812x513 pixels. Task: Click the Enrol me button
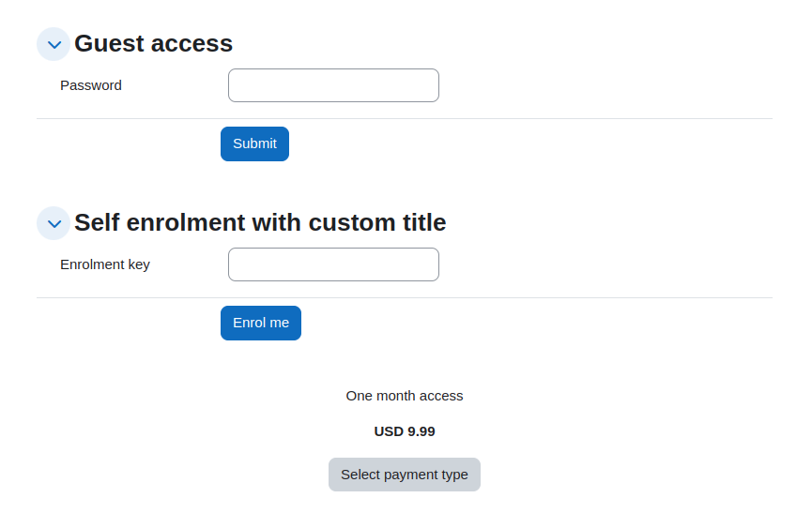[x=261, y=323]
